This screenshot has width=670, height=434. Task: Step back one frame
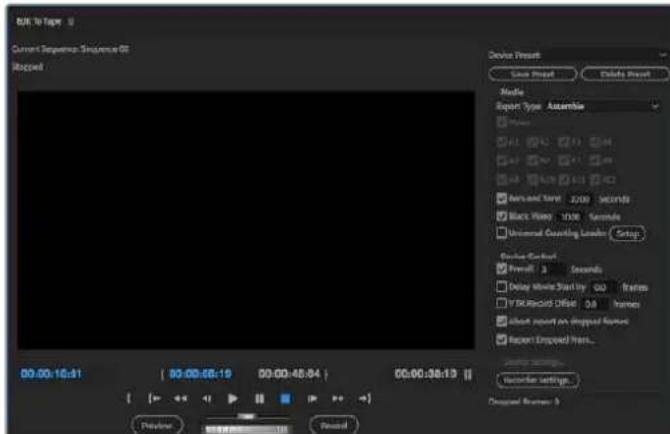click(x=206, y=399)
